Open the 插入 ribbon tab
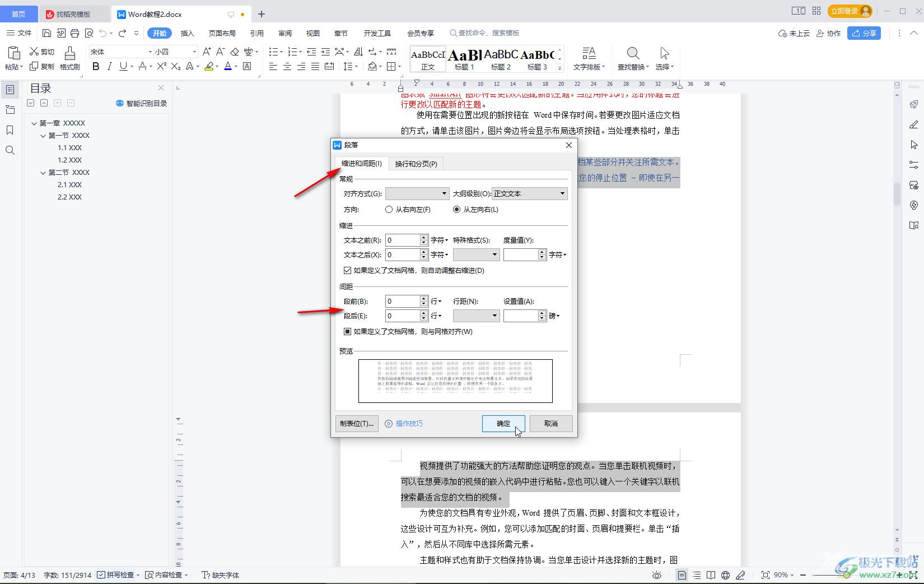Screen dimensions: 924x584 click(188, 33)
